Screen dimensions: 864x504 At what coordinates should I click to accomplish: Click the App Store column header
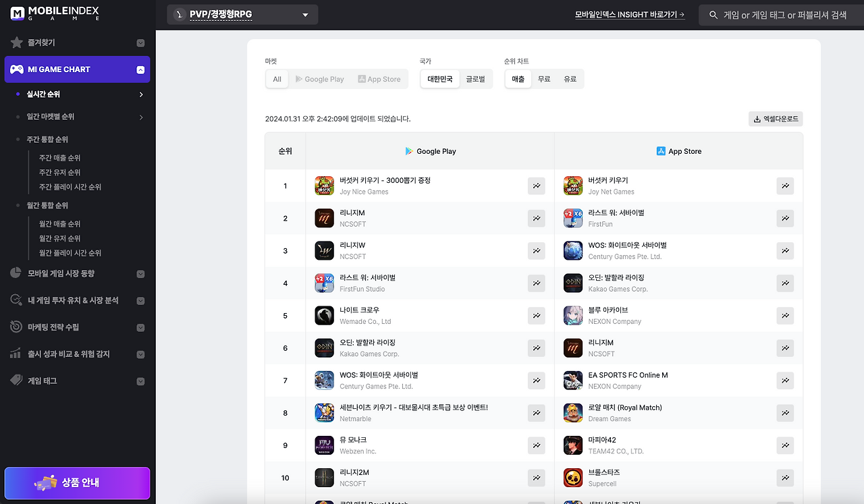(678, 152)
